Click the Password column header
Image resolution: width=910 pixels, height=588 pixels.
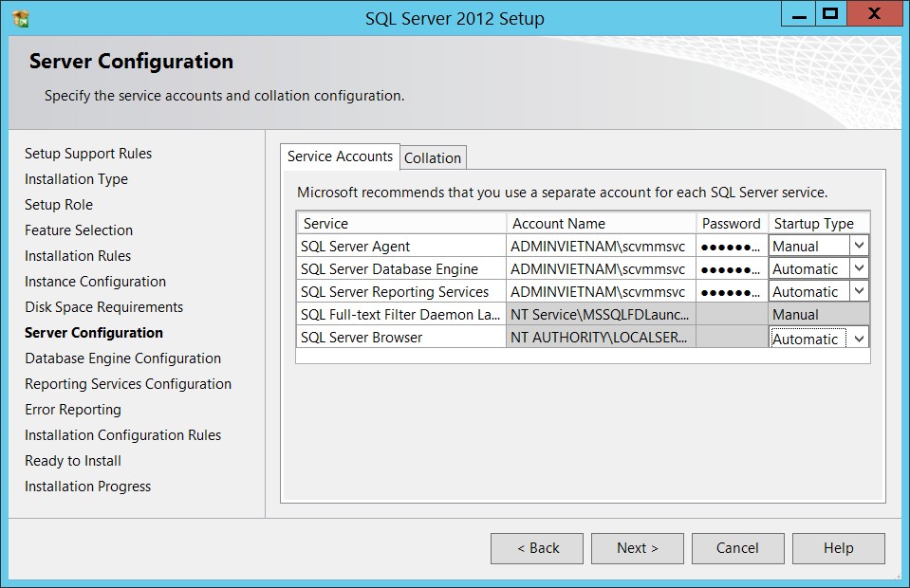tap(732, 223)
